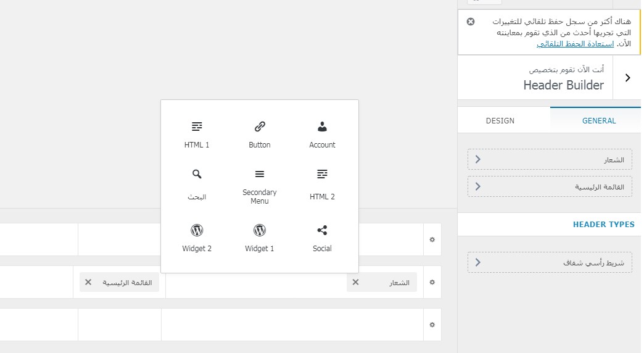Expand the القائمة الرئيسية section
Viewport: 644px width, 353px height.
tap(550, 186)
